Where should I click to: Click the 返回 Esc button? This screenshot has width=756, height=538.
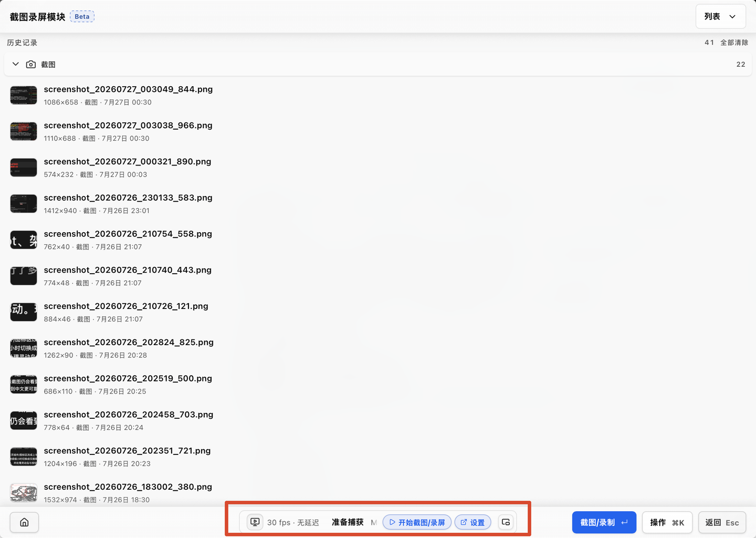pos(722,522)
